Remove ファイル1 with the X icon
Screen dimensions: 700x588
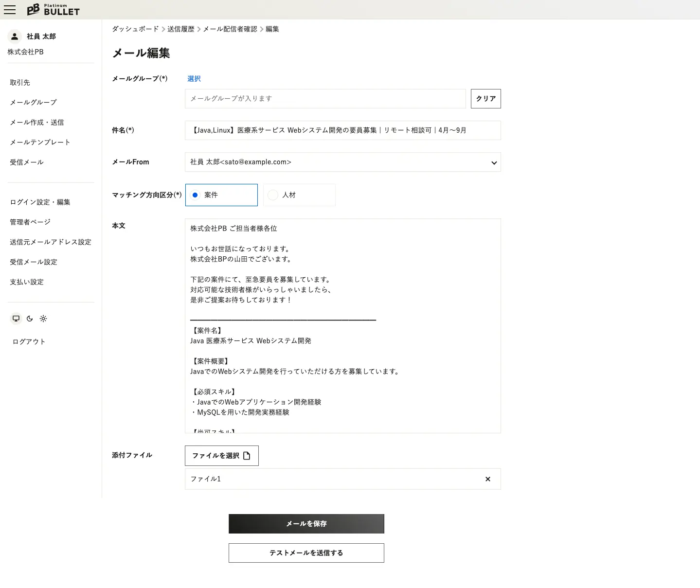click(x=487, y=479)
